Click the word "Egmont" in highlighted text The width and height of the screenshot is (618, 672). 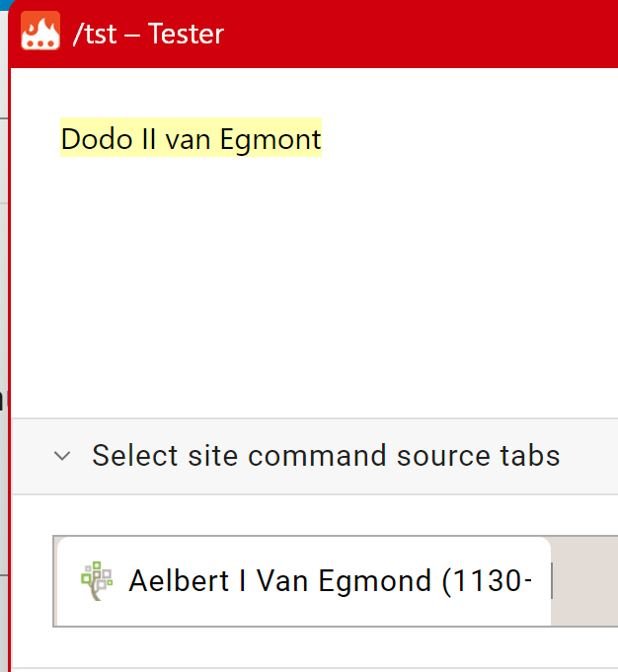[x=270, y=140]
